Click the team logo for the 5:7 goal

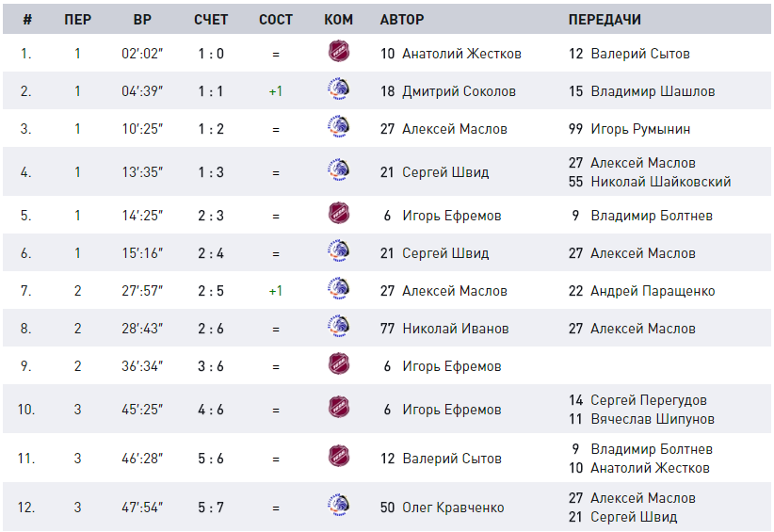[339, 506]
